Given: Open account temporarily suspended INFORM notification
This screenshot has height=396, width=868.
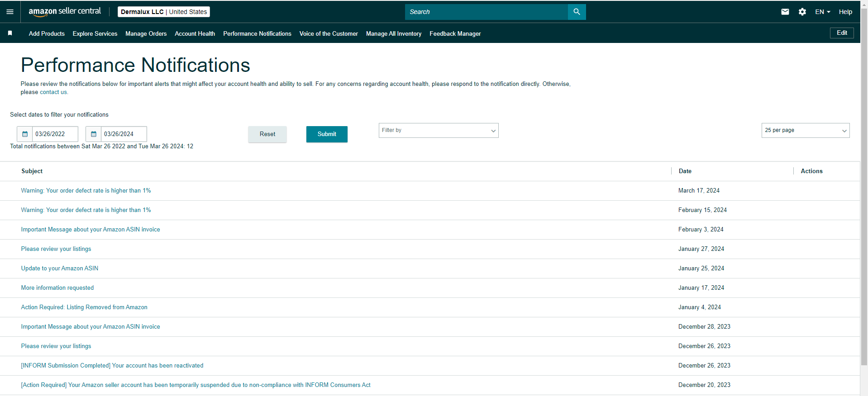Looking at the screenshot, I should pyautogui.click(x=196, y=385).
